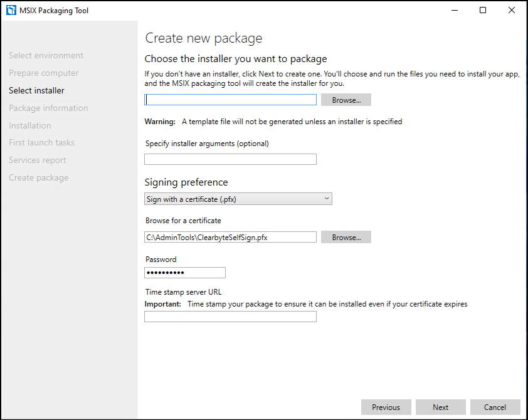Go back with the Previous button
528x420 pixels.
point(386,407)
